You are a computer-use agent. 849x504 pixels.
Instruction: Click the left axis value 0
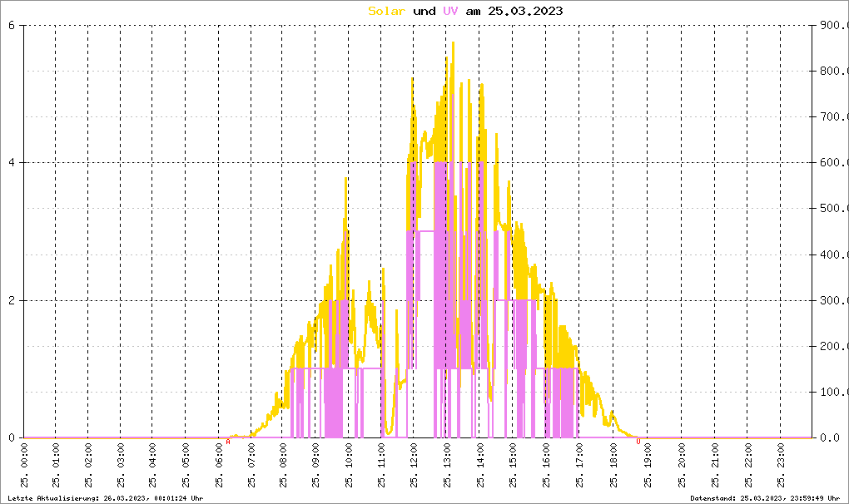click(x=12, y=437)
